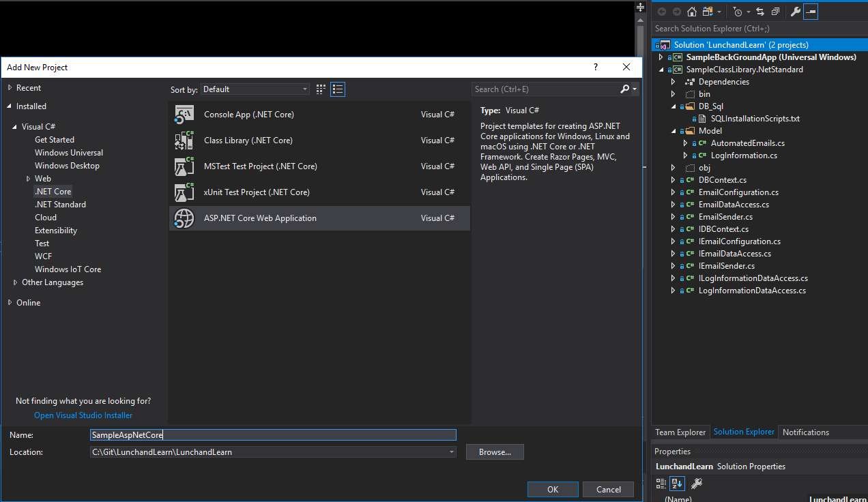The height and width of the screenshot is (502, 868).
Task: Click the Solution 'LunchandLearn' icon
Action: (665, 45)
